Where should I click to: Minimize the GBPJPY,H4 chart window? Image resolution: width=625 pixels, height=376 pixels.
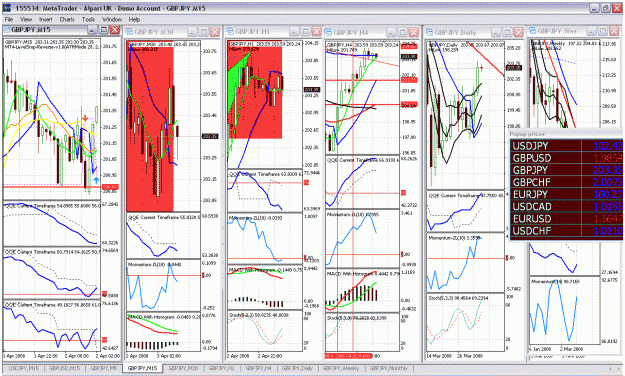click(x=391, y=32)
